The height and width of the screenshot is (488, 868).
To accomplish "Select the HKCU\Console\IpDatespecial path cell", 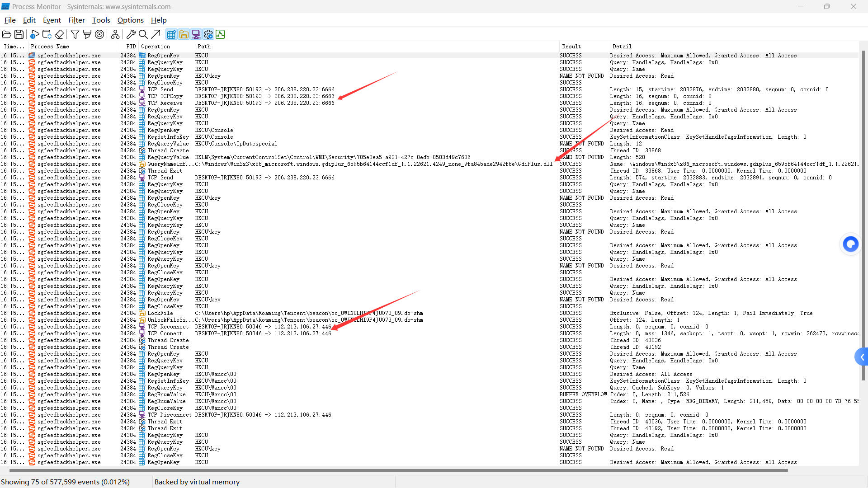I will point(236,144).
